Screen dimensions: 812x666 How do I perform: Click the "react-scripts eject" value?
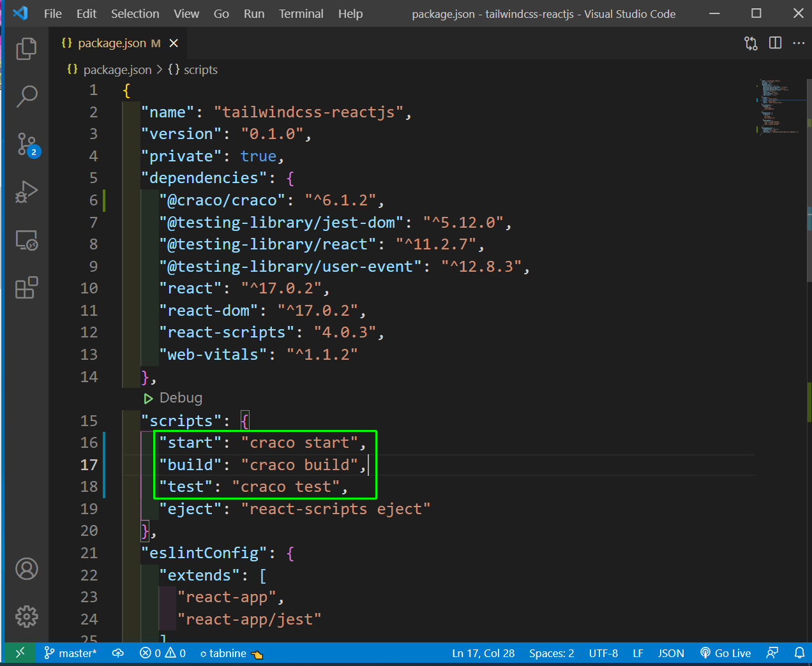[x=336, y=509]
